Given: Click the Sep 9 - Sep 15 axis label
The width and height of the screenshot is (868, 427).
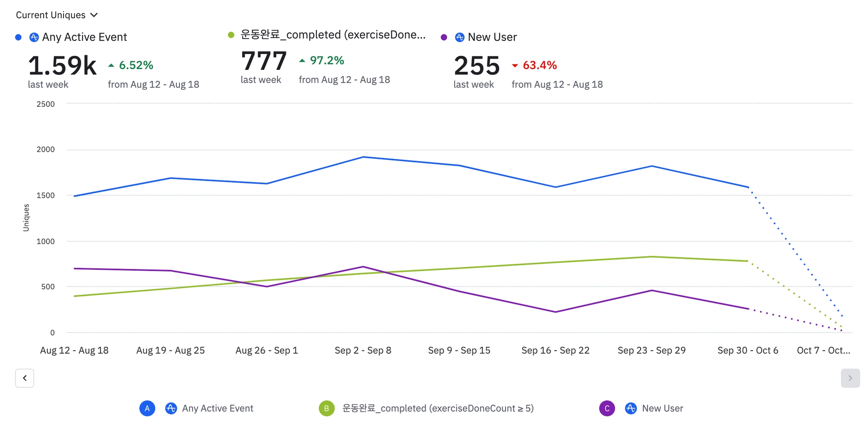Looking at the screenshot, I should coord(459,350).
